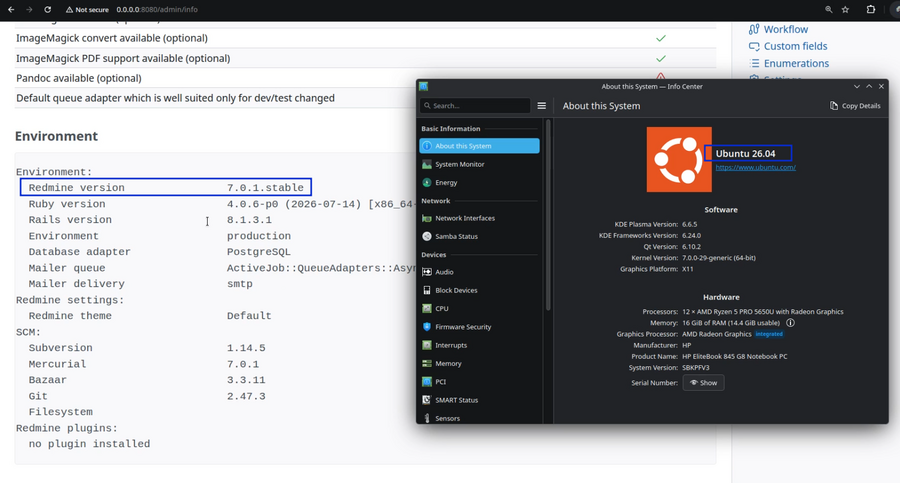This screenshot has height=483, width=900.
Task: Open Network Interfaces in sidebar
Action: (479, 218)
